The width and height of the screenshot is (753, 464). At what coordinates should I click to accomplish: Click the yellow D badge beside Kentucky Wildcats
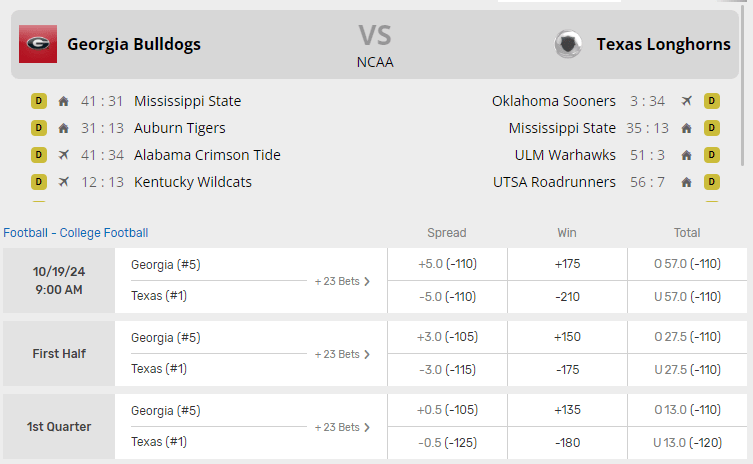coord(39,182)
